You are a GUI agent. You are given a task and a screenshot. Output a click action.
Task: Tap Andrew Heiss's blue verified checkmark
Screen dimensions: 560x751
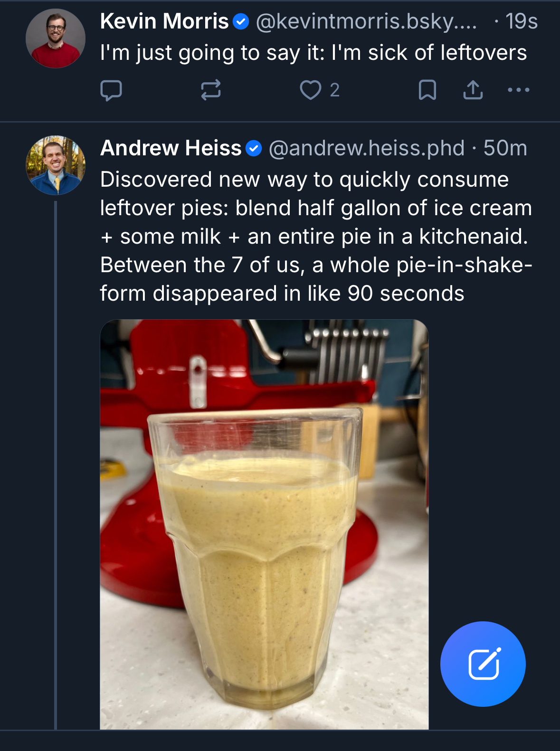coord(254,149)
